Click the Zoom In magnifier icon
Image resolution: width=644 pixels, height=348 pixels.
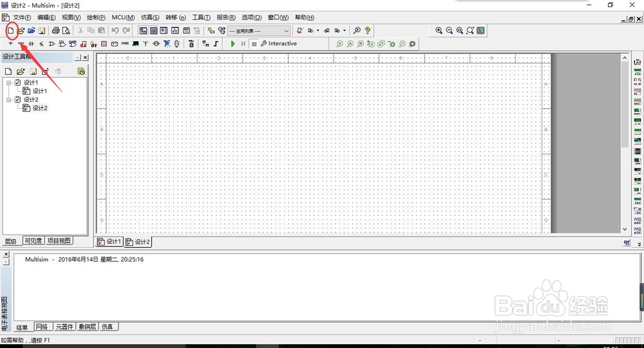[439, 30]
